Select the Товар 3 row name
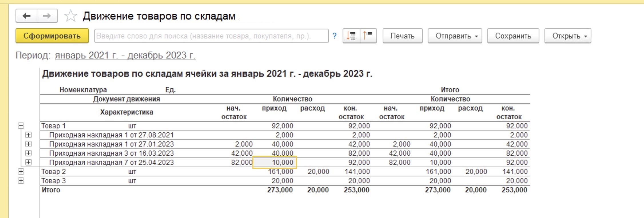The width and height of the screenshot is (644, 218). (x=53, y=181)
